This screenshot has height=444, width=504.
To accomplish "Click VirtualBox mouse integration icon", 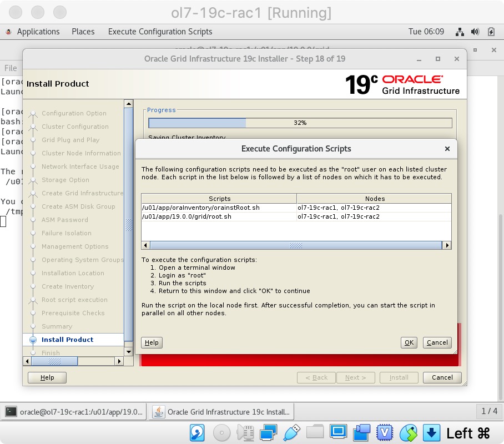I will point(408,433).
